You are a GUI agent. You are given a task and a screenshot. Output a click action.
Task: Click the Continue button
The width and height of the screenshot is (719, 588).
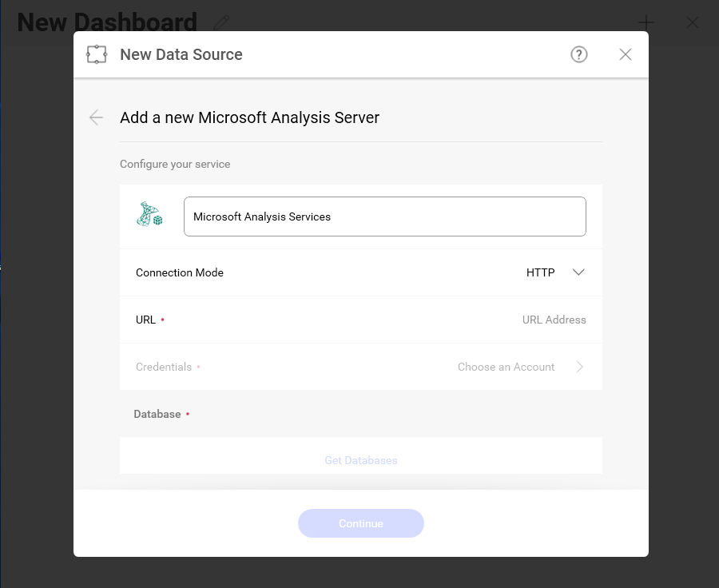[x=361, y=523]
